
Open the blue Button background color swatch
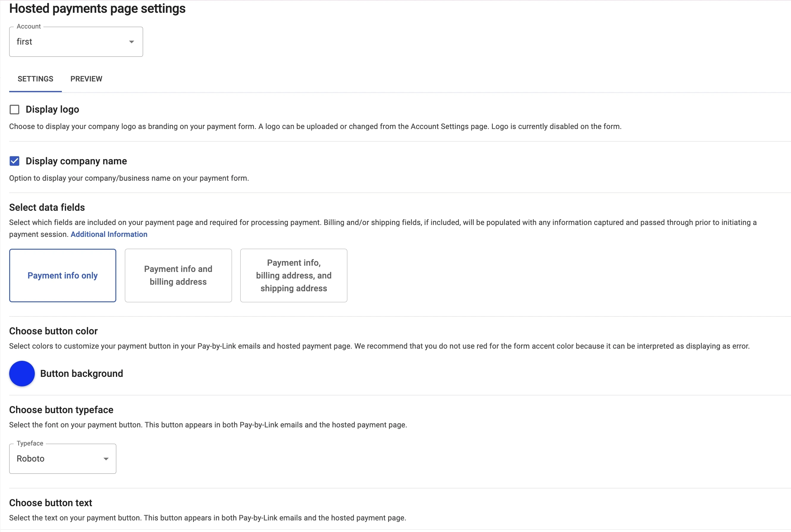pyautogui.click(x=22, y=374)
